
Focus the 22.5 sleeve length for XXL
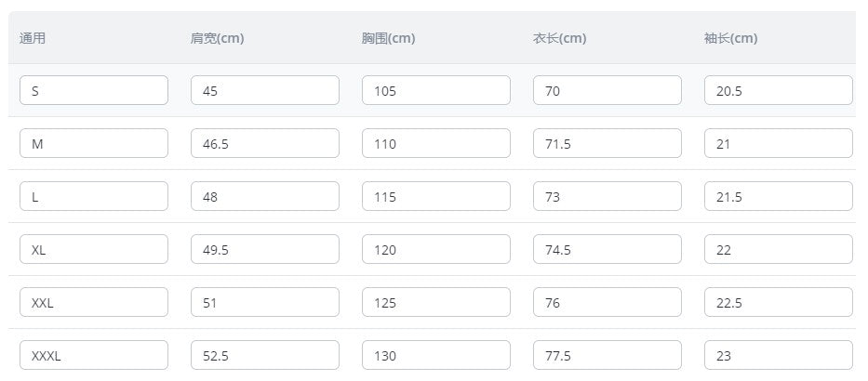[778, 302]
